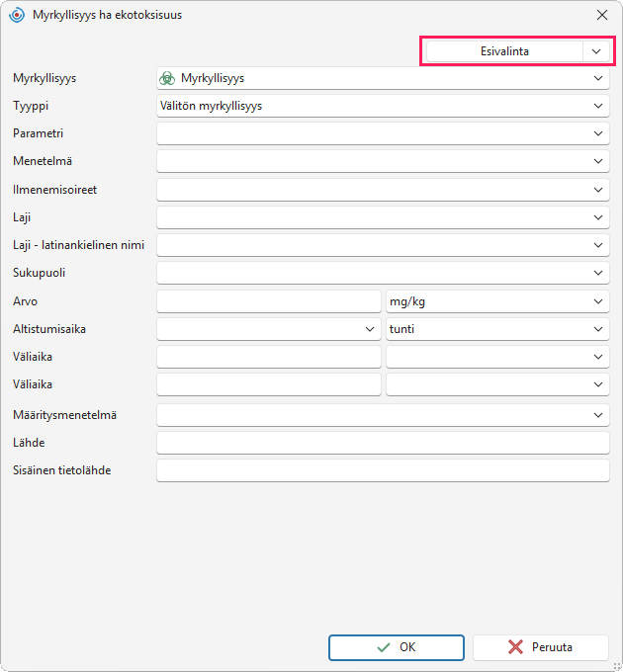This screenshot has height=672, width=623.
Task: Click the biohazard icon in Myrkyllisyys field
Action: coord(167,78)
